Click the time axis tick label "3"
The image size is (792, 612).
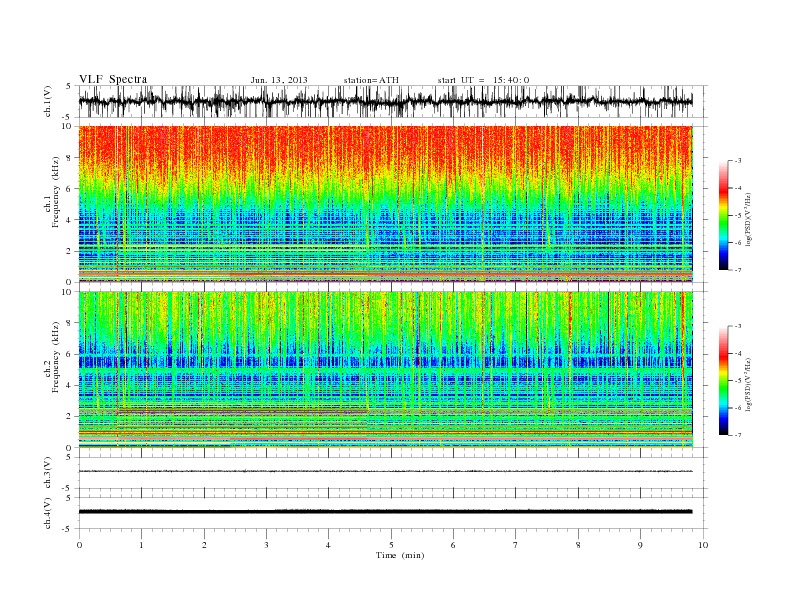pyautogui.click(x=267, y=545)
